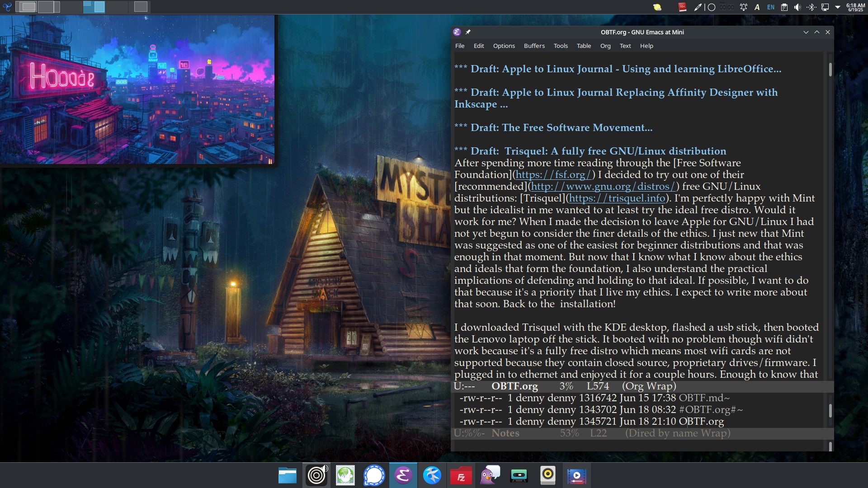Toggle do-not-disturb via the notifications bell
Screen dimensions: 868x488
click(x=742, y=7)
